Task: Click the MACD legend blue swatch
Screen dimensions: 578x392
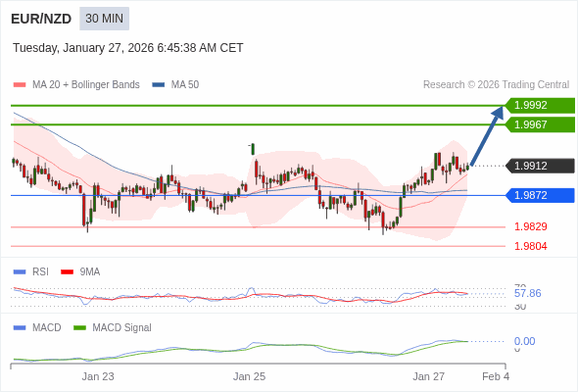Action: [20, 328]
